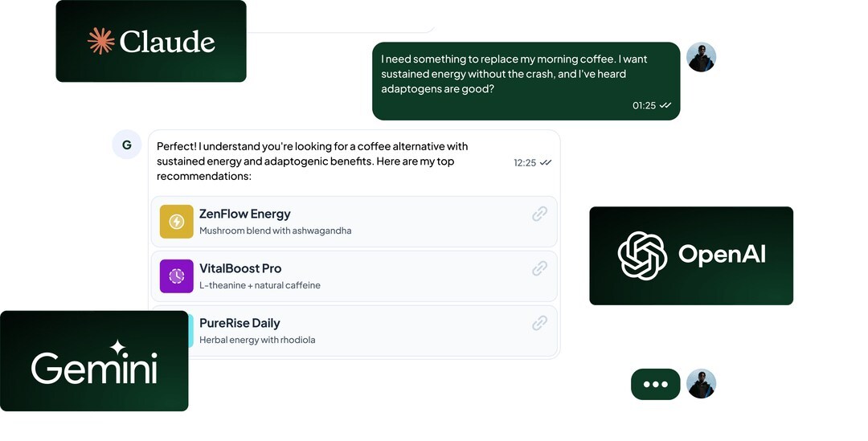Open the PureRise Daily link icon
The width and height of the screenshot is (868, 441).
pos(540,323)
